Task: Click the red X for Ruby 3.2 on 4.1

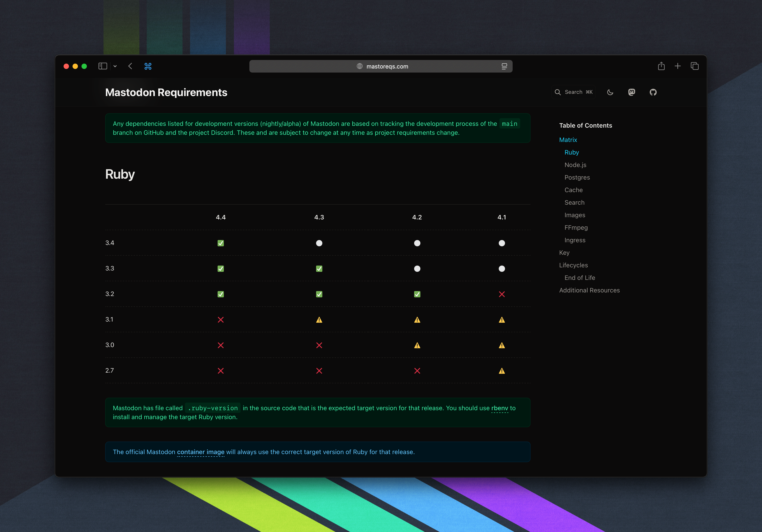Action: click(x=502, y=294)
